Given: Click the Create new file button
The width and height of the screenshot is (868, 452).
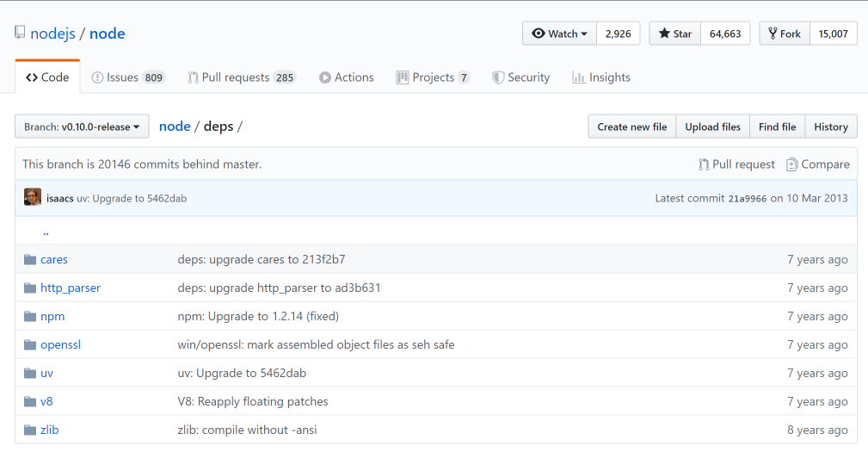Looking at the screenshot, I should point(631,127).
